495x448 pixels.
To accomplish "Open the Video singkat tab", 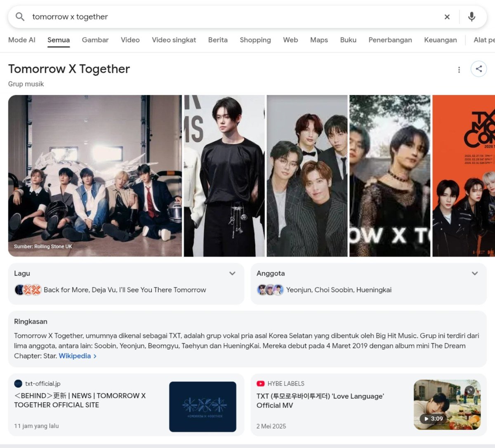I will [x=174, y=40].
